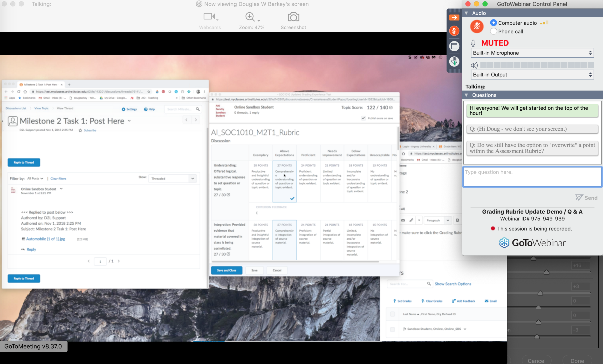Image resolution: width=603 pixels, height=364 pixels.
Task: Click the Webcams camera icon
Action: [209, 17]
